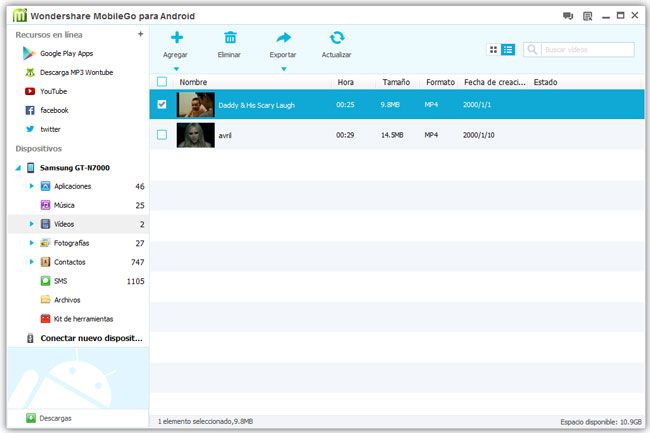Click Daddy & His Scary Laugh thumbnail

pos(196,104)
